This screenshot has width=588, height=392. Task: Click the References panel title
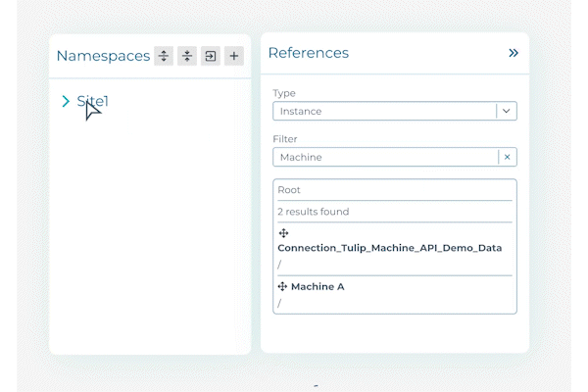pyautogui.click(x=308, y=53)
